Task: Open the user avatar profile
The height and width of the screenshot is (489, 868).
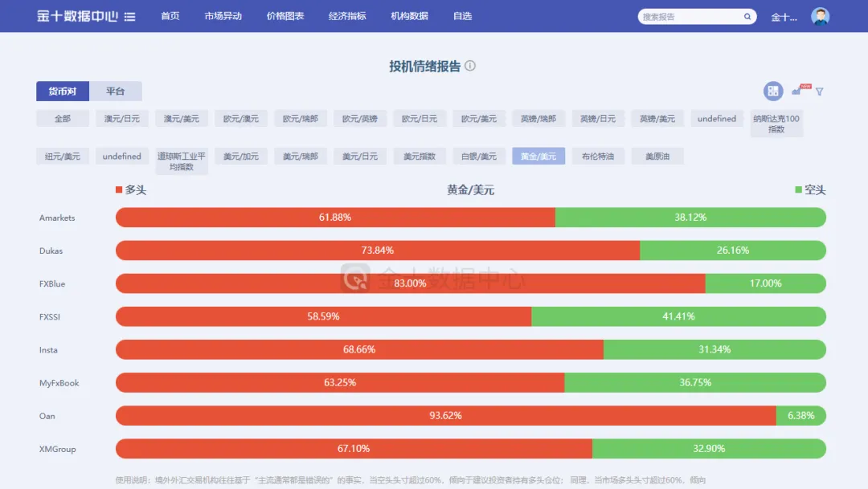Action: 820,17
